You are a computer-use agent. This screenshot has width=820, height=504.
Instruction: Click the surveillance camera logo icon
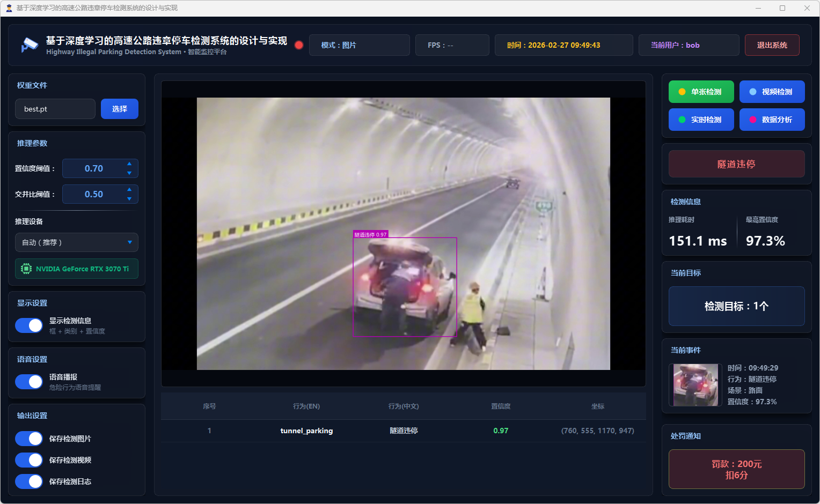pyautogui.click(x=30, y=45)
